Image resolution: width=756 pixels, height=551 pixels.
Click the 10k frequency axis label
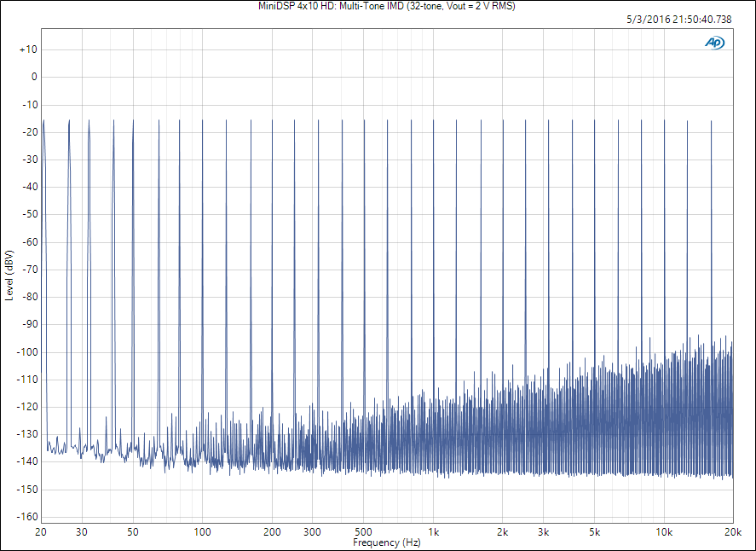click(x=664, y=531)
